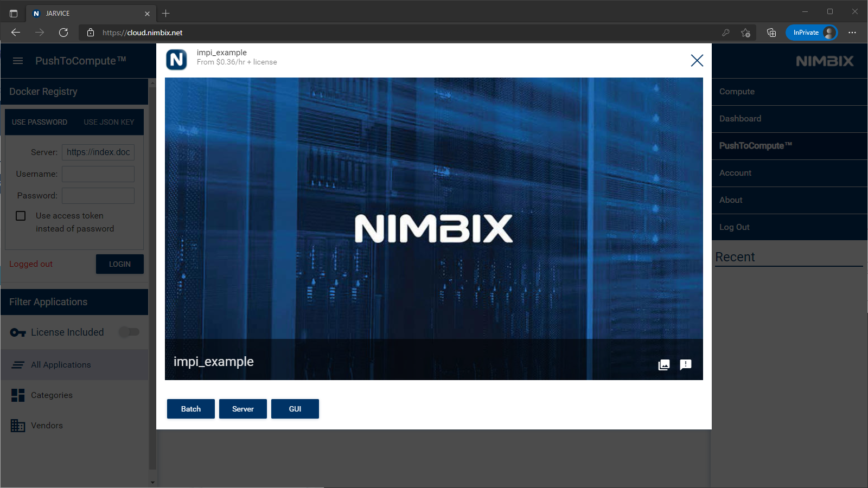868x488 pixels.
Task: Launch the GUI workflow
Action: pyautogui.click(x=295, y=409)
